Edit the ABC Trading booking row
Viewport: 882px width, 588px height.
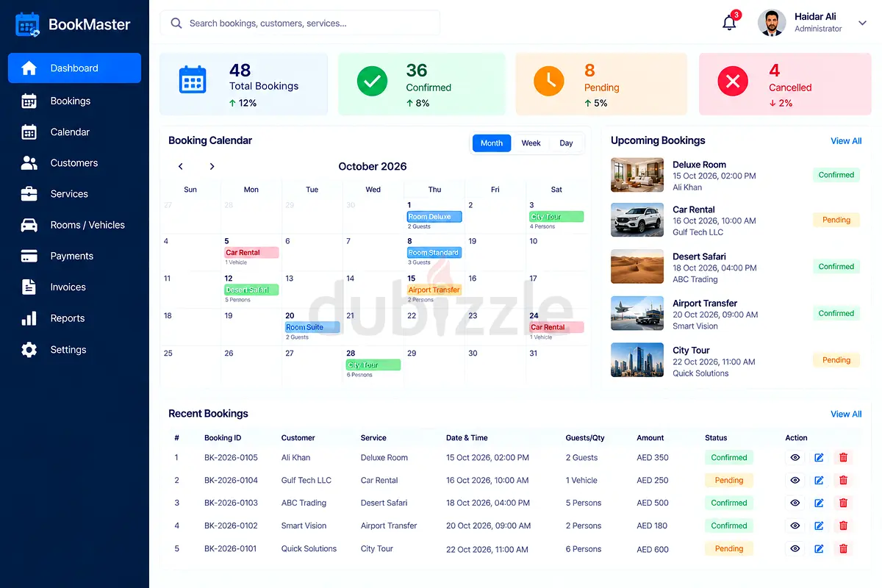click(x=819, y=503)
